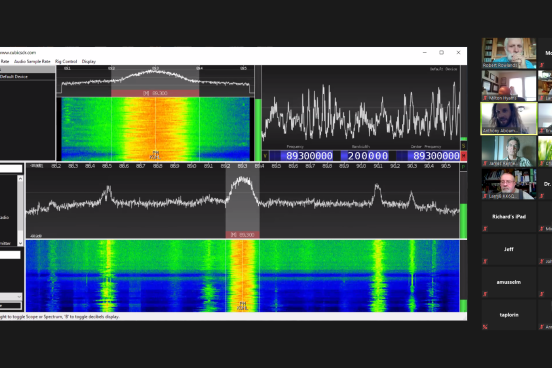Adjust the green signal level meter beside demod waterfall
This screenshot has width=552, height=368.
click(258, 129)
